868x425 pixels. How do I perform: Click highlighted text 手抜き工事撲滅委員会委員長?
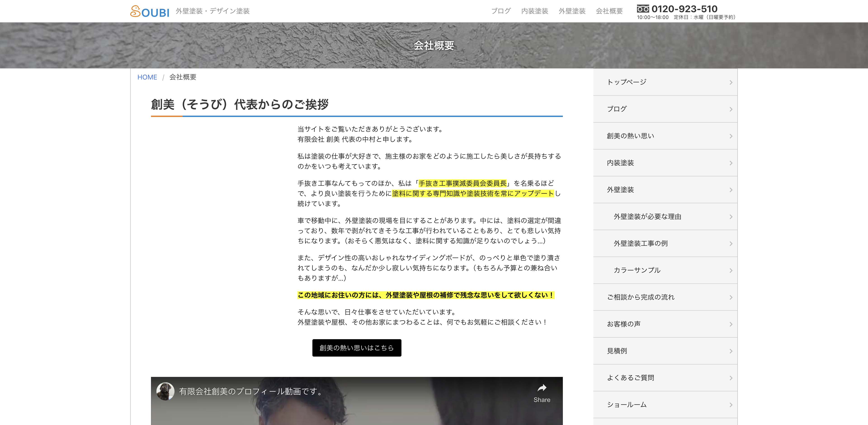point(462,183)
